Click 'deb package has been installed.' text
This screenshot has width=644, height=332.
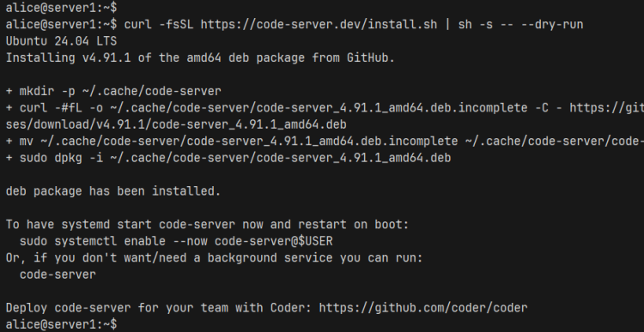[113, 191]
